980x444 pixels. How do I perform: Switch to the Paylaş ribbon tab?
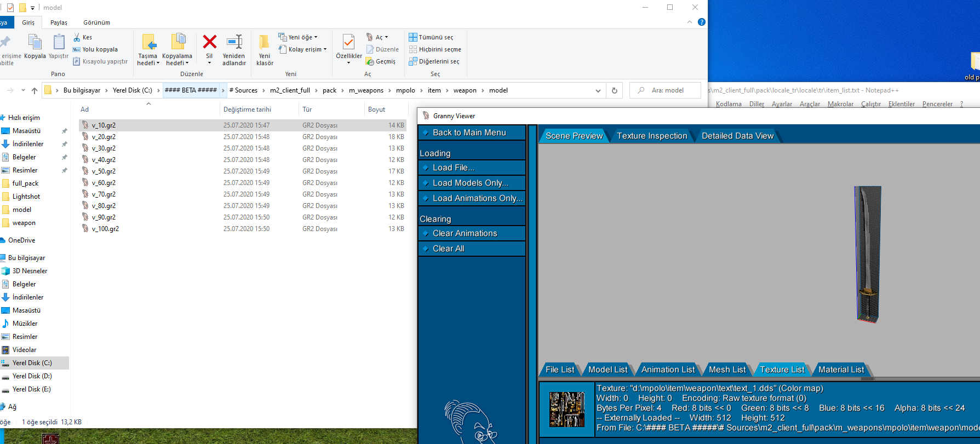59,22
